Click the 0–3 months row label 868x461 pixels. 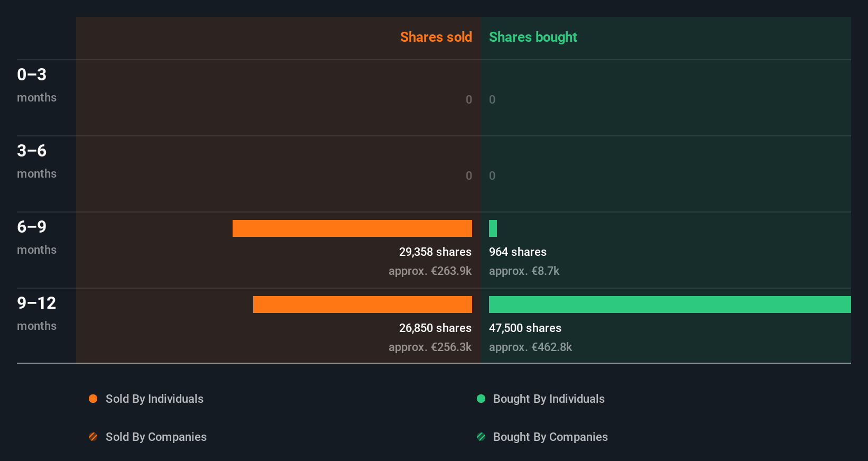tap(36, 85)
